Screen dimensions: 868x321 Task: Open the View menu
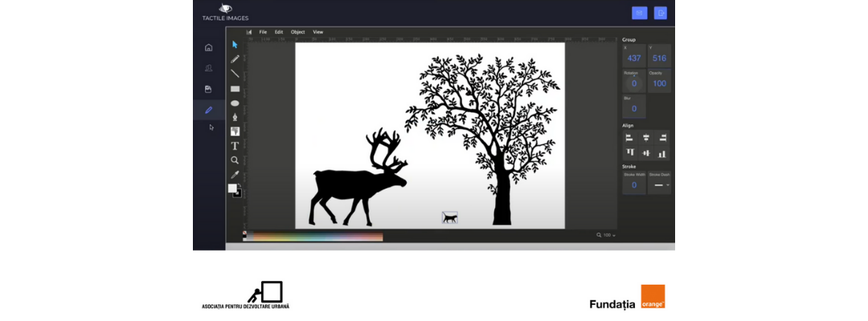coord(317,32)
